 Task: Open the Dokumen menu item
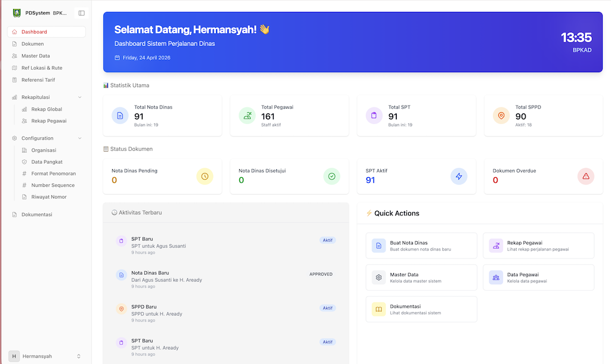(47, 44)
